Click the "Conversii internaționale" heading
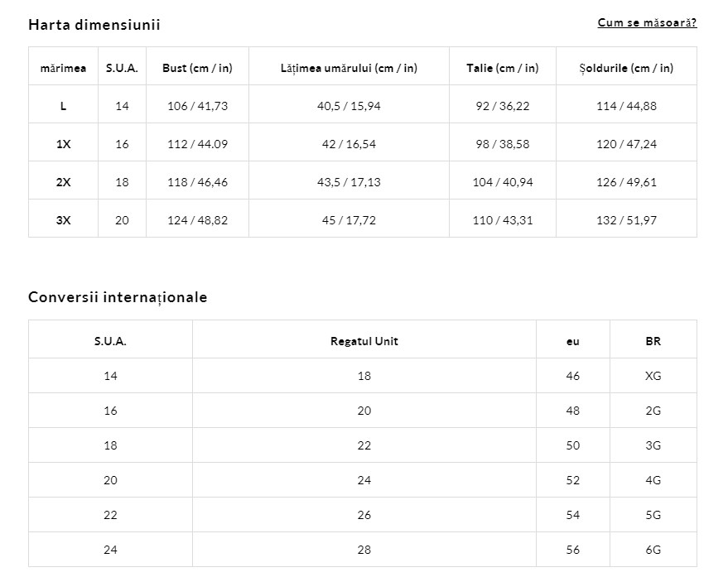Viewport: 728px width, 577px height. coord(118,297)
